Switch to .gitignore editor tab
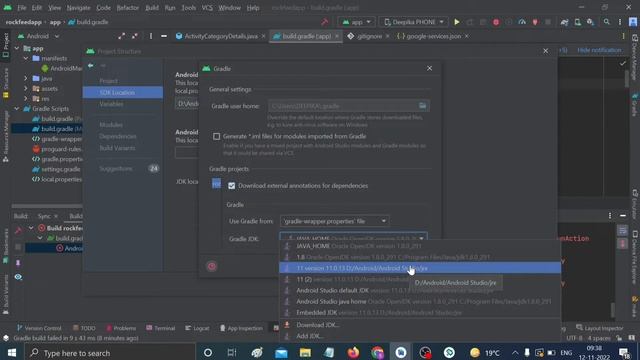The width and height of the screenshot is (640, 360). pos(369,36)
